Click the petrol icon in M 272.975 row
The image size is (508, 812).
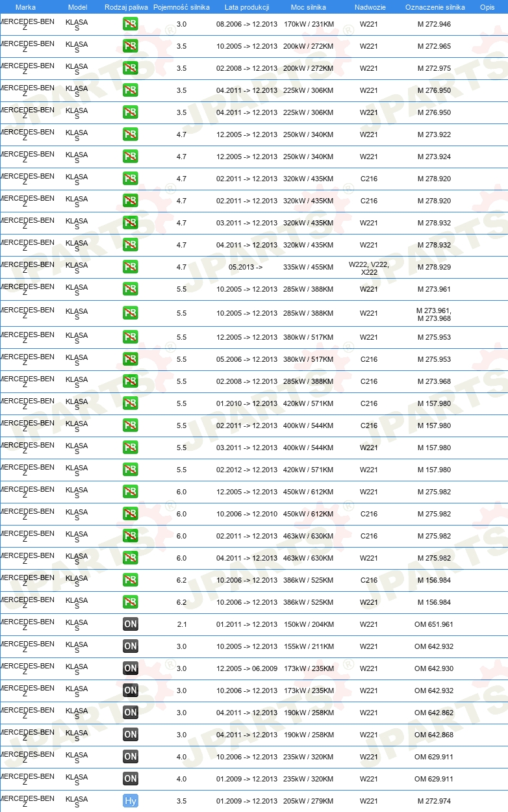(x=130, y=69)
